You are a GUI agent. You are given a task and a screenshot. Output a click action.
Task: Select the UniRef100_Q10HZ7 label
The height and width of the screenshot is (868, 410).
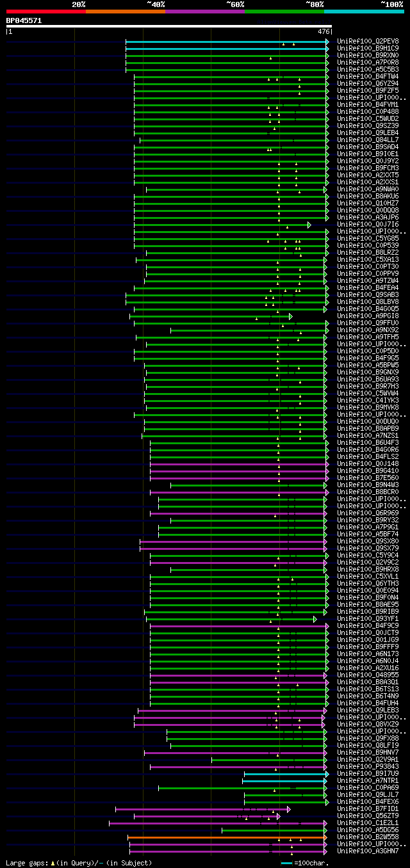click(x=368, y=203)
